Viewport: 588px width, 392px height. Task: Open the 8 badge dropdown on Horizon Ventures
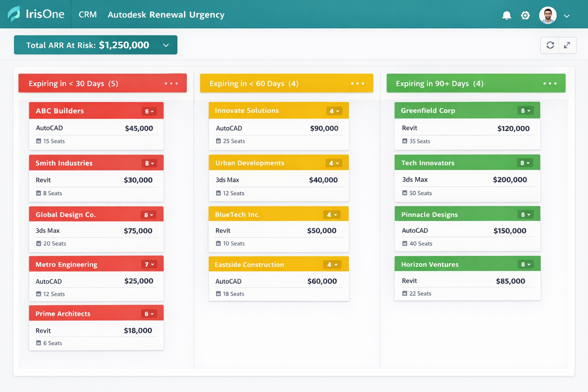click(x=526, y=265)
